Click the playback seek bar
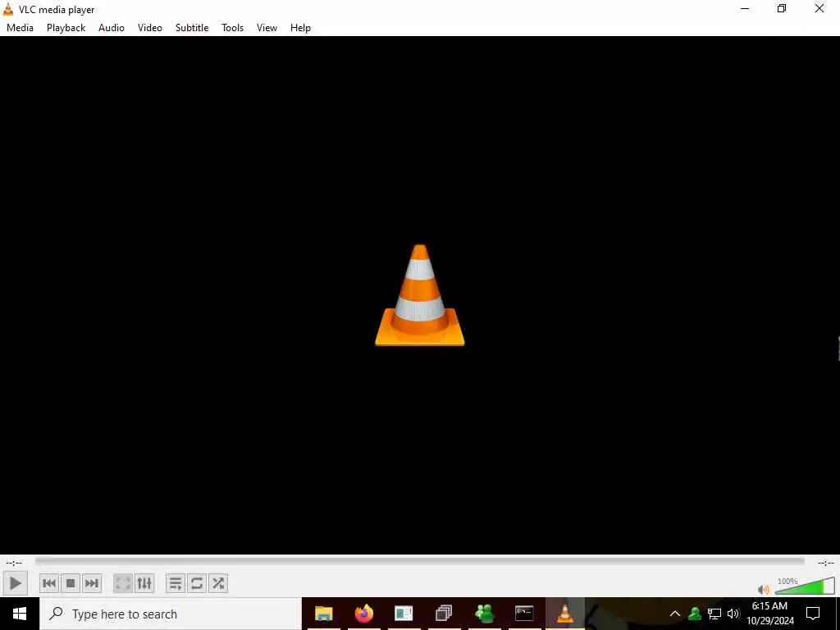The image size is (840, 630). (x=419, y=561)
